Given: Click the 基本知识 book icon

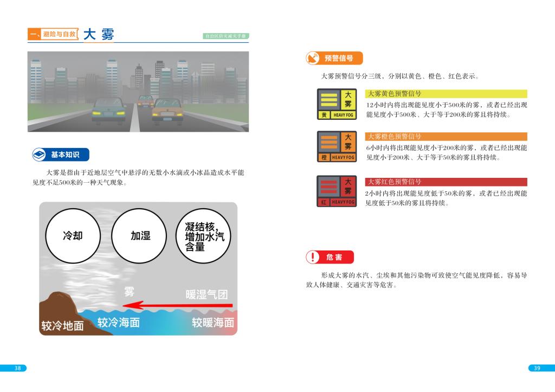Looking at the screenshot, I should tap(39, 155).
